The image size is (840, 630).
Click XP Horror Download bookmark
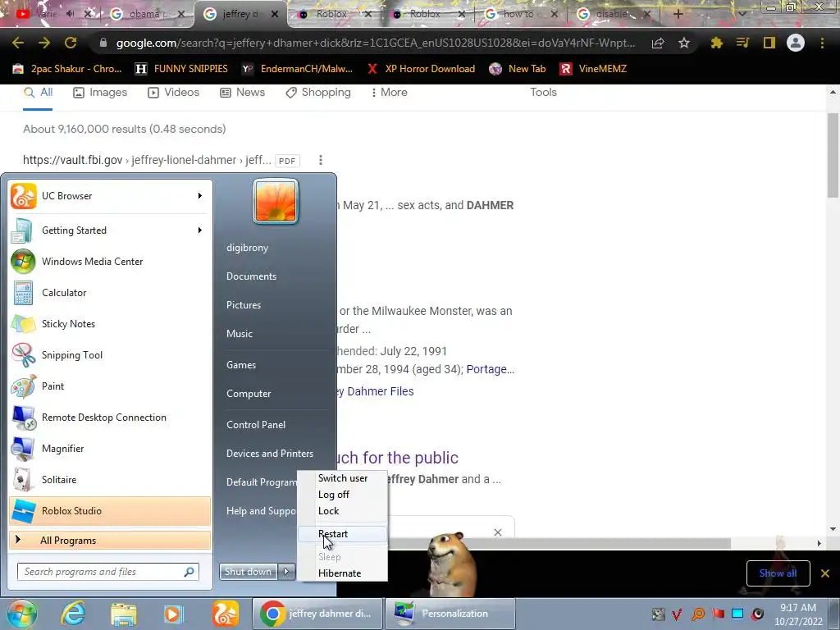421,69
